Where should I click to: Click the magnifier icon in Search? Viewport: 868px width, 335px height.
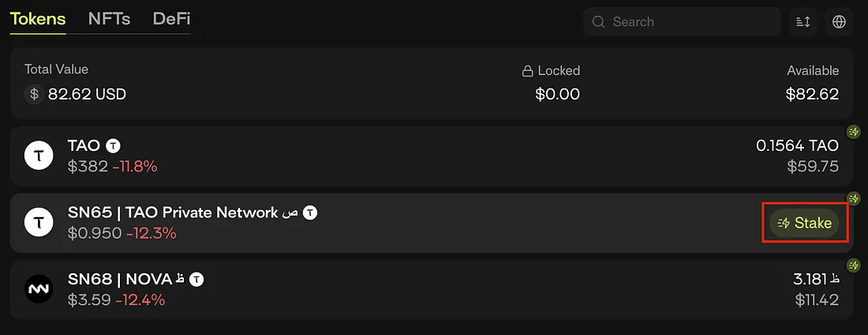coord(599,22)
